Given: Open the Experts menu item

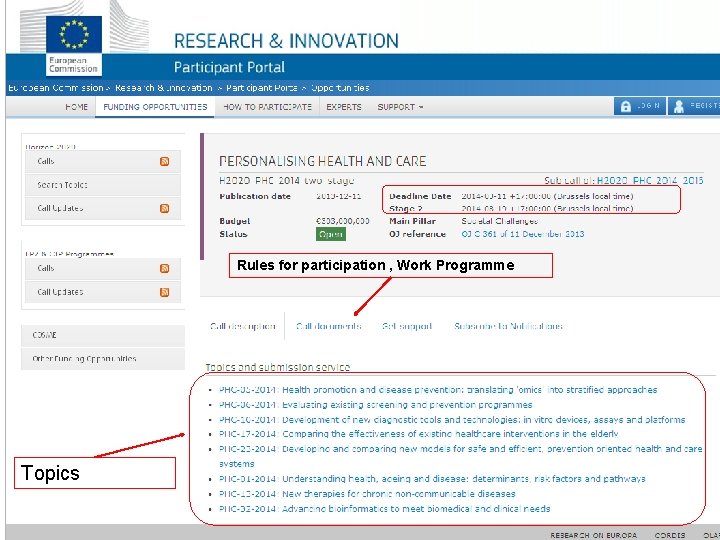Looking at the screenshot, I should [x=344, y=107].
